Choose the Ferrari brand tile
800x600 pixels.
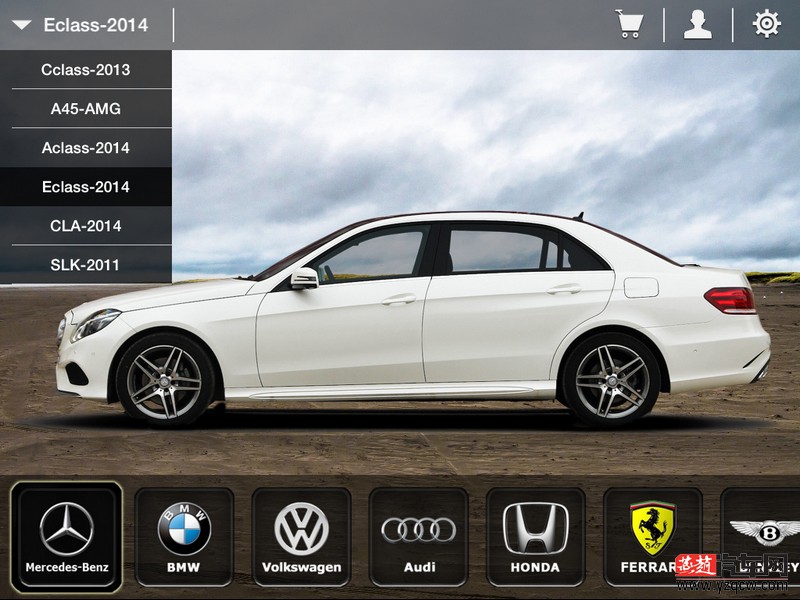[x=653, y=537]
